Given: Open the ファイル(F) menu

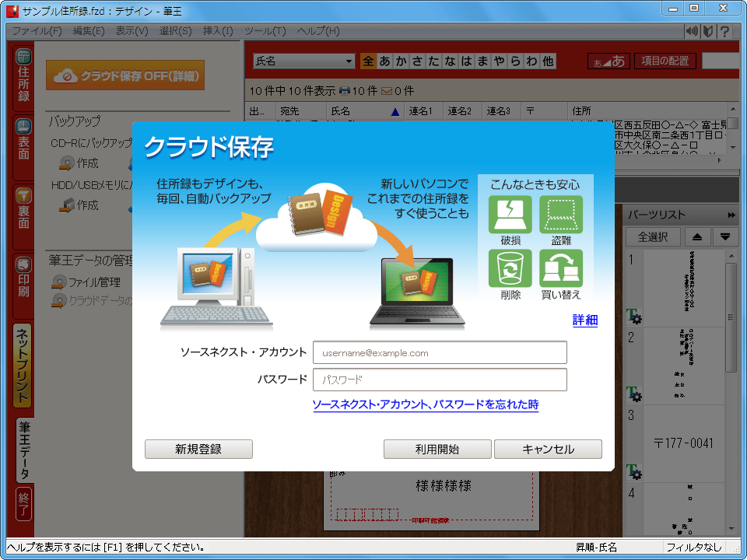Looking at the screenshot, I should (x=37, y=31).
